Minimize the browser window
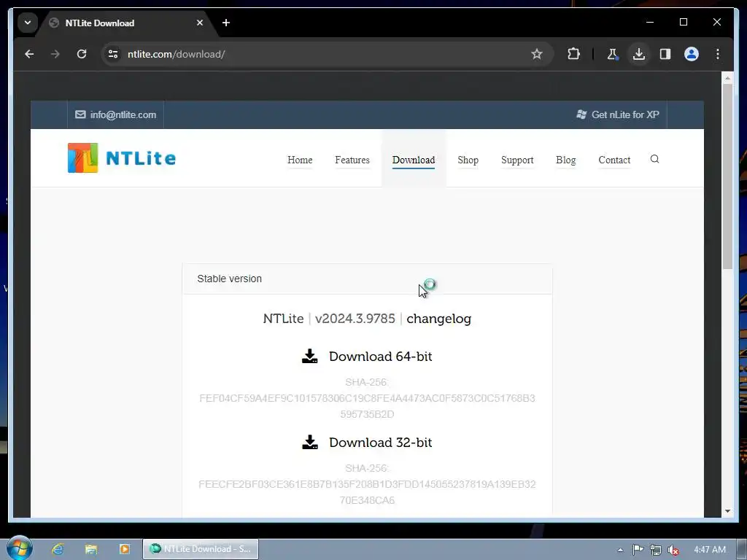 (650, 23)
